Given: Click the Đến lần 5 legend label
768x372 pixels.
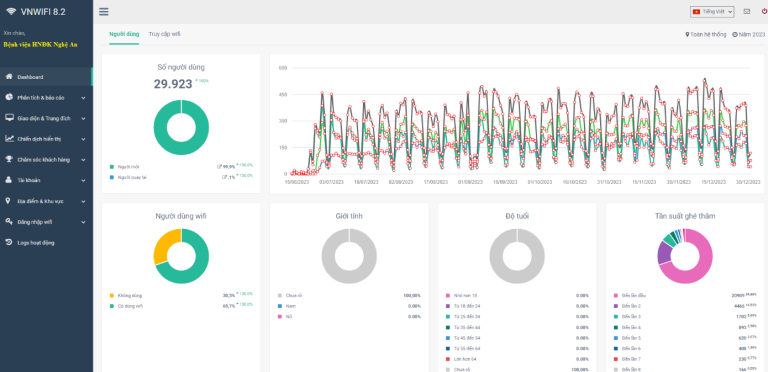Looking at the screenshot, I should click(x=631, y=338).
